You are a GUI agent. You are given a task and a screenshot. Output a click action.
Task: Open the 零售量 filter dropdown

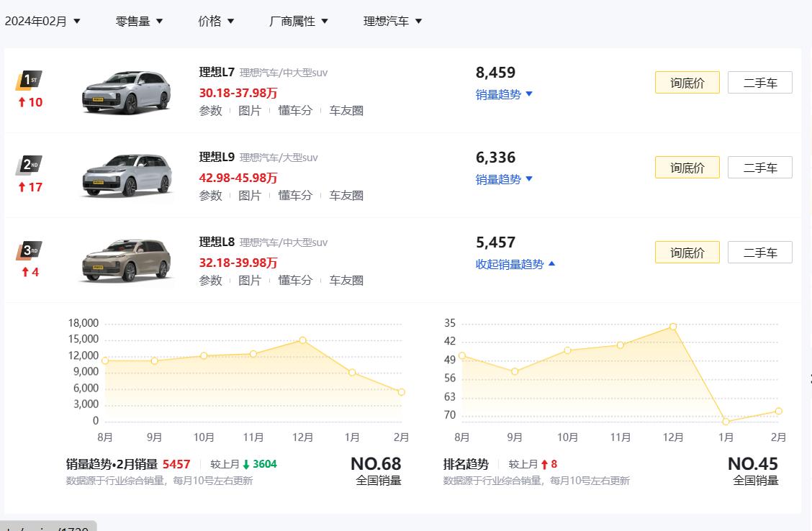(x=139, y=21)
